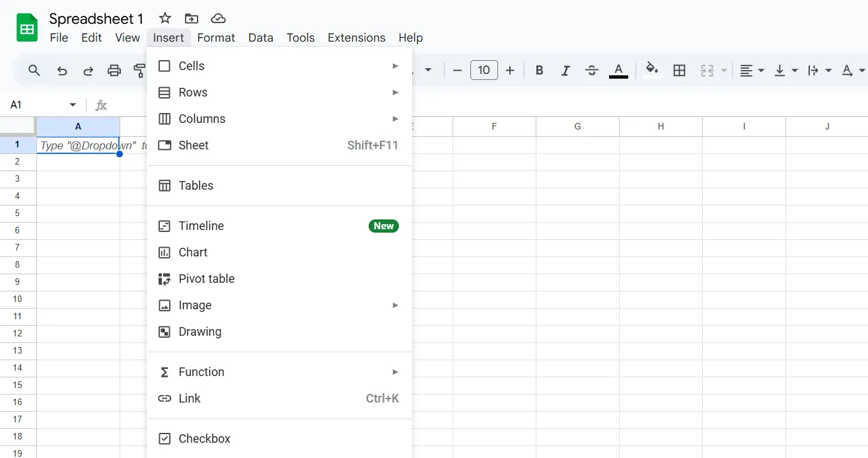
Task: Apply italic formatting from the toolbar
Action: click(x=565, y=70)
